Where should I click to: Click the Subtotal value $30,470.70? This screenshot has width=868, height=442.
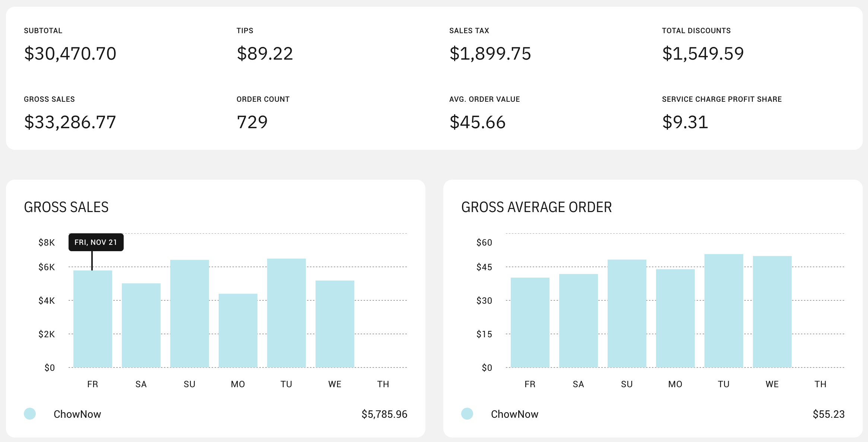click(x=70, y=54)
